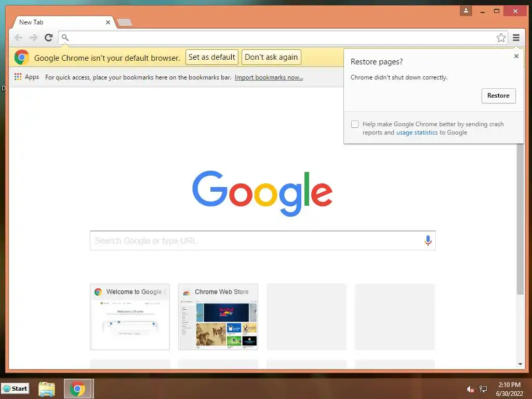Click Set as default button
This screenshot has width=532, height=399.
212,57
